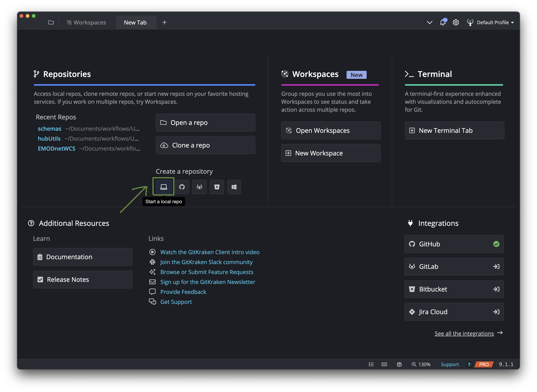This screenshot has width=537, height=392.
Task: Open the GitHub integration
Action: coord(454,244)
